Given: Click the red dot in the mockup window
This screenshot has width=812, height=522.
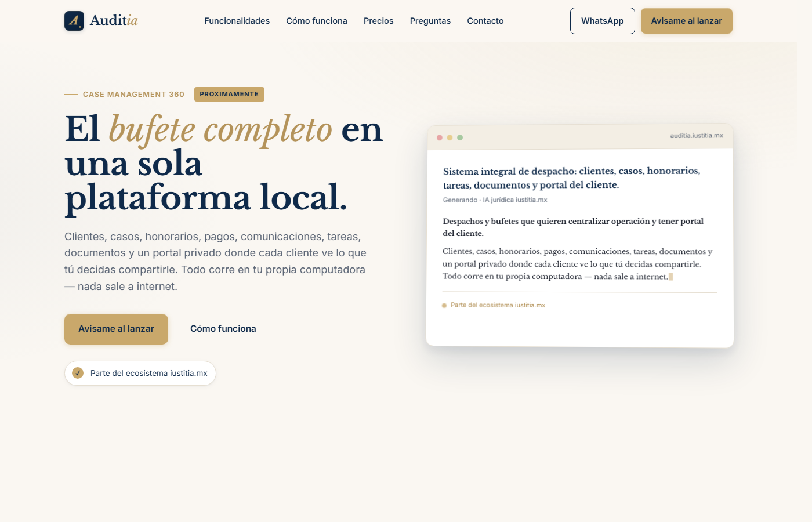Looking at the screenshot, I should click(440, 137).
